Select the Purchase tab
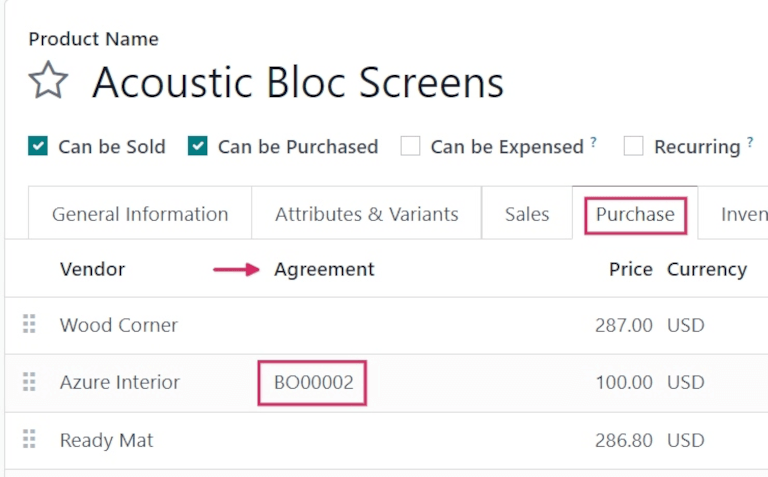The height and width of the screenshot is (477, 768). (635, 214)
